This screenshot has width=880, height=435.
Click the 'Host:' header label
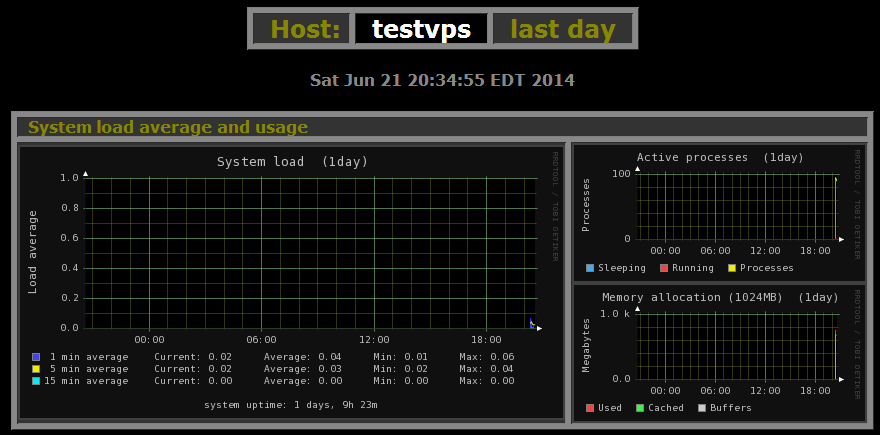tap(300, 29)
